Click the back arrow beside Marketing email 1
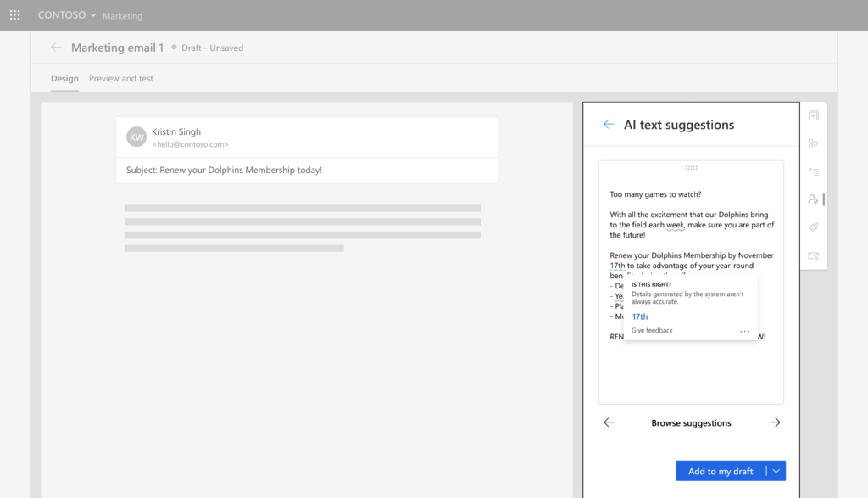868x498 pixels. (56, 48)
